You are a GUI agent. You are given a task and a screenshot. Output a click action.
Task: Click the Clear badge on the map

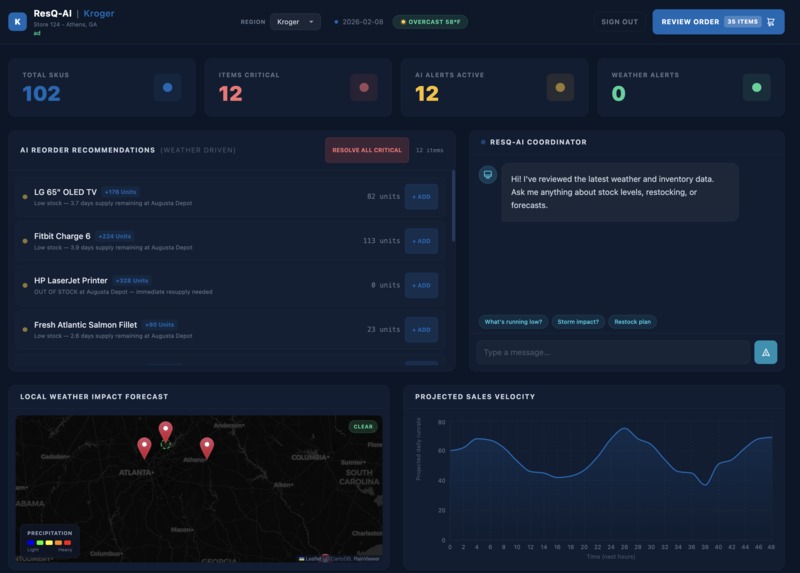(363, 427)
